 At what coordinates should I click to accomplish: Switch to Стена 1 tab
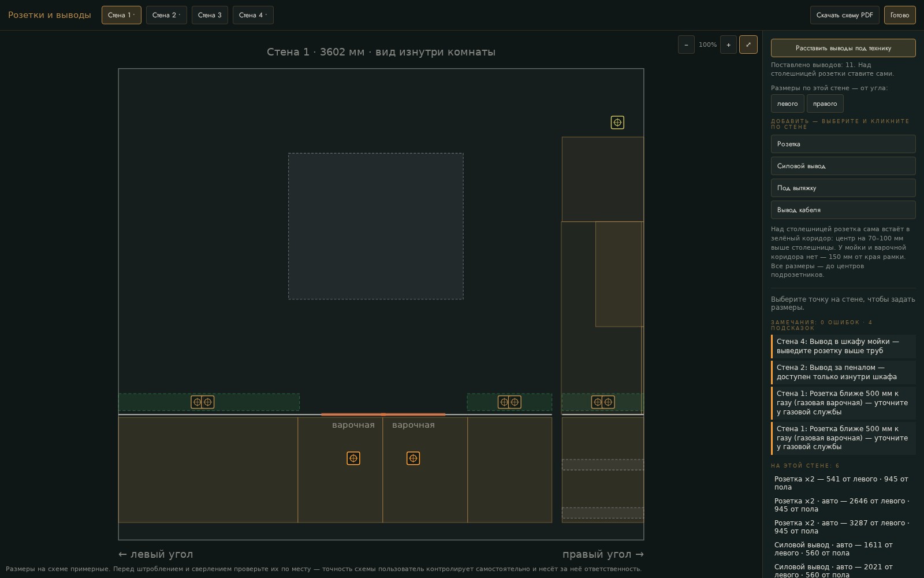tap(121, 15)
